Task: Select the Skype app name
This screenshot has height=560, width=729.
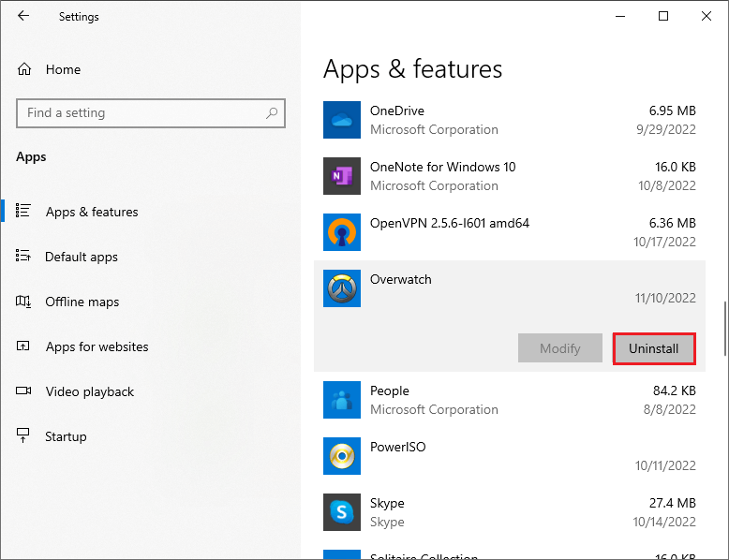Action: [x=387, y=503]
